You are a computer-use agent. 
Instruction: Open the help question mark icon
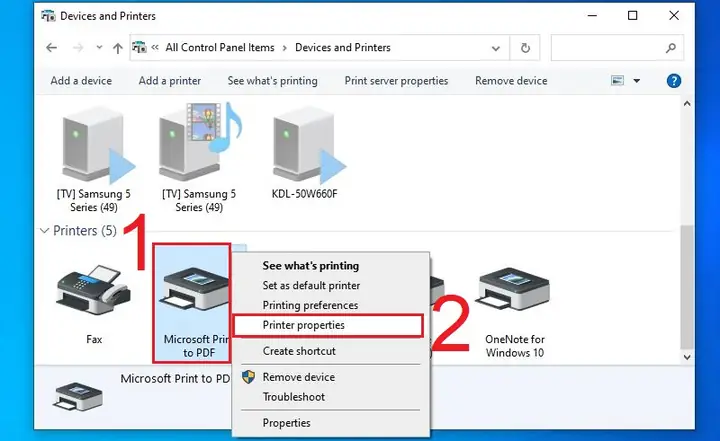[673, 81]
